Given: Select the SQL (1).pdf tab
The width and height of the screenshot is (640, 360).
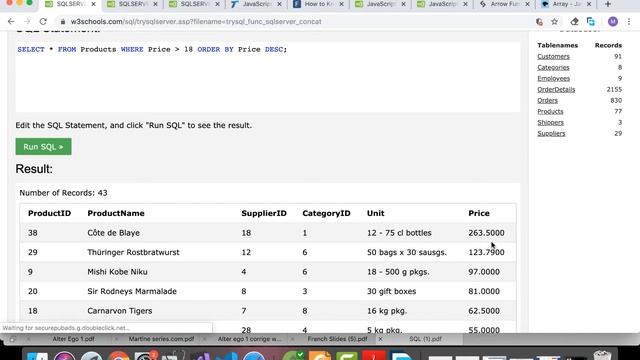Looking at the screenshot, I should pos(425,339).
